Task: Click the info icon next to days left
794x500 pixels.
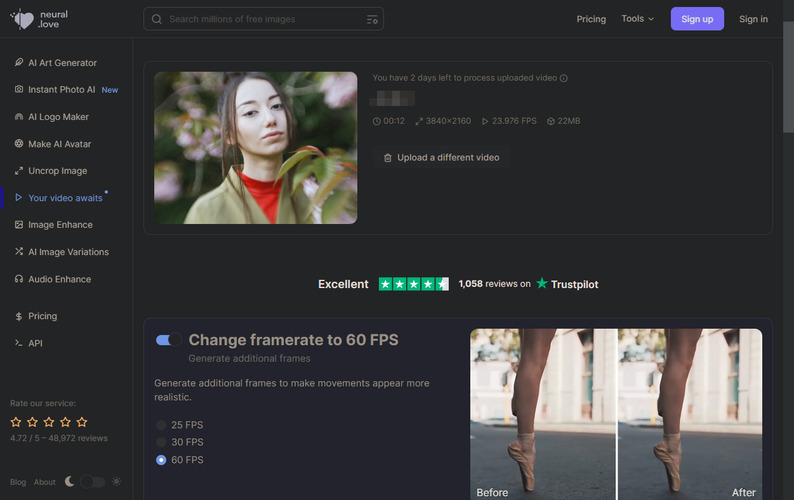Action: pos(564,78)
